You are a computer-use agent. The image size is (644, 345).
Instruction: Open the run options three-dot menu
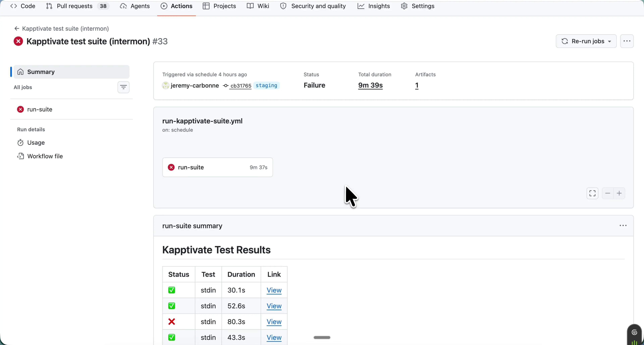(627, 41)
